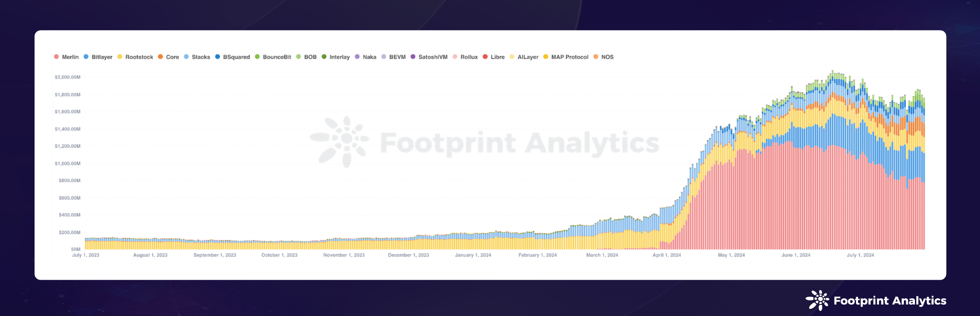
Task: Click the red Libre legend dot
Action: tap(485, 57)
